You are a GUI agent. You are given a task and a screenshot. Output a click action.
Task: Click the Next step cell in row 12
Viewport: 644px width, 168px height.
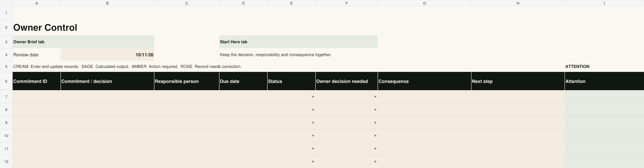[518, 162]
